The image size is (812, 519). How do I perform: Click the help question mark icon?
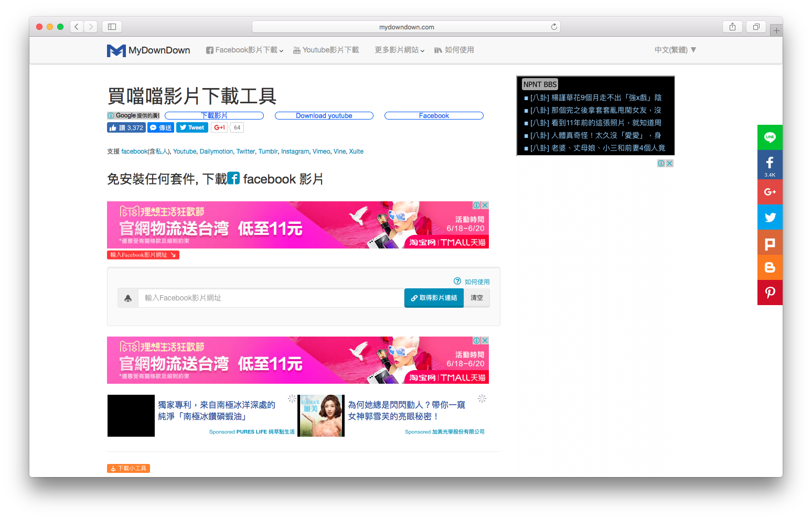(x=457, y=281)
